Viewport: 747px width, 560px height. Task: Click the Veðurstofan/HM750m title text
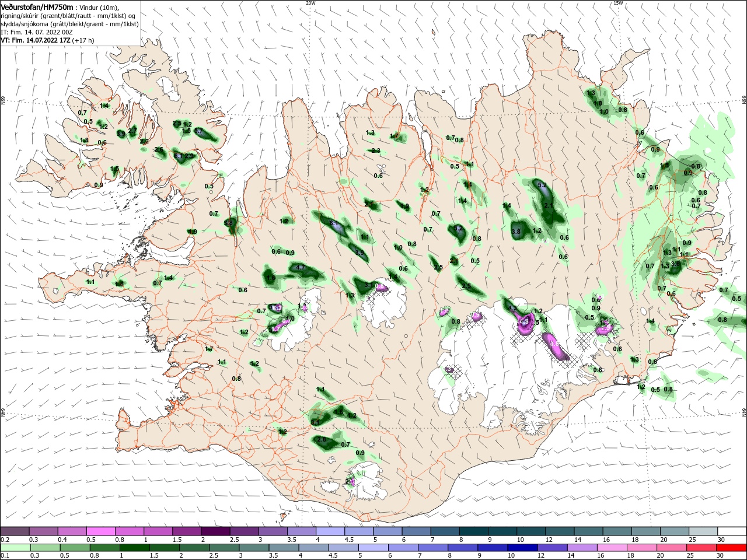[37, 6]
